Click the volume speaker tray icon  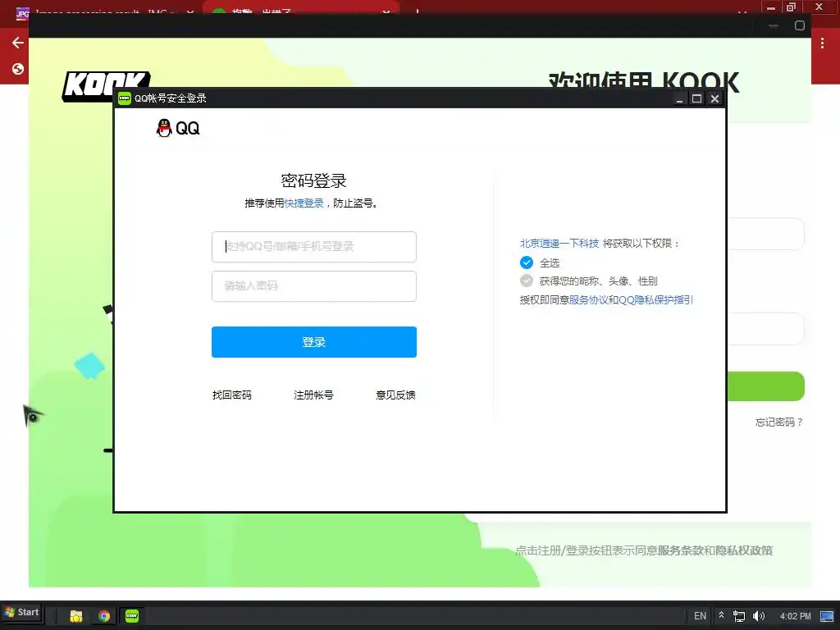759,617
